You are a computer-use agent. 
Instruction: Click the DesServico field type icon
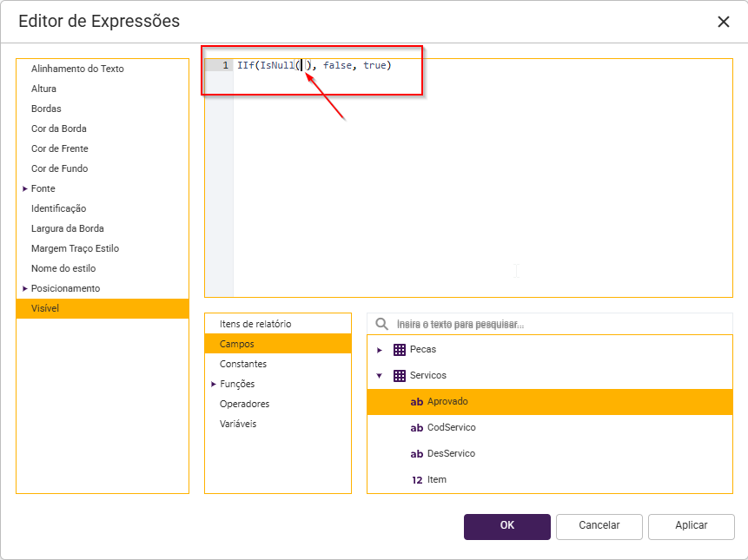click(417, 454)
